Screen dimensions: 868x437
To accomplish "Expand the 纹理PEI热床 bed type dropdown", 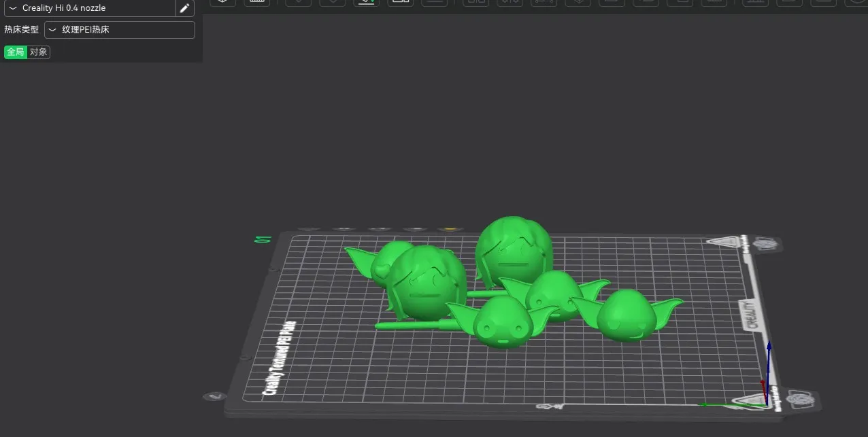I will pos(120,30).
